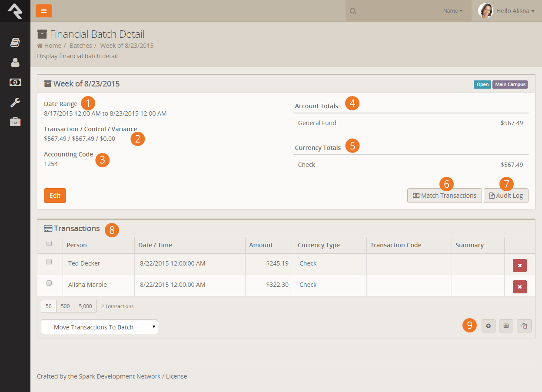Toggle the orange hamburger menu button
Image resolution: width=542 pixels, height=392 pixels.
(44, 11)
